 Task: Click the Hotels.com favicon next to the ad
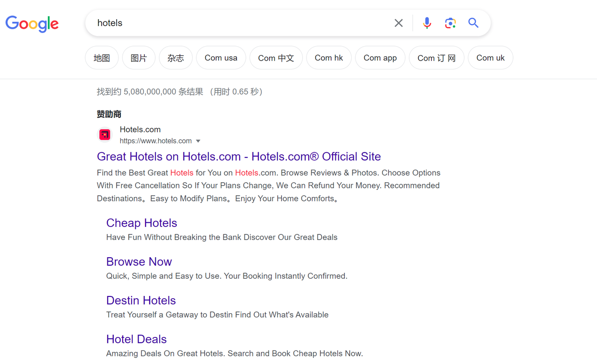tap(104, 134)
